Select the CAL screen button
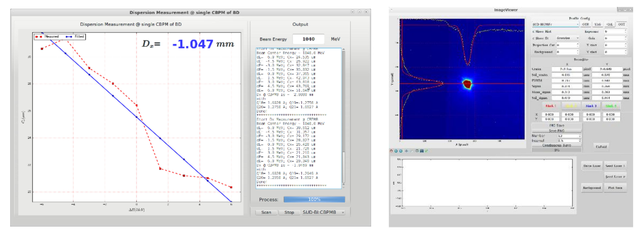This screenshot has height=236, width=644. coord(609,24)
